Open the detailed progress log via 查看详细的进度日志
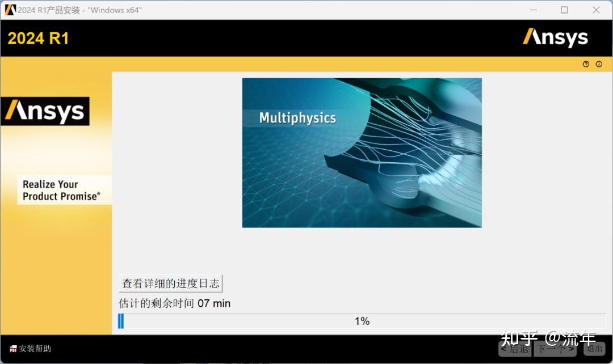613x364 pixels. pos(170,283)
